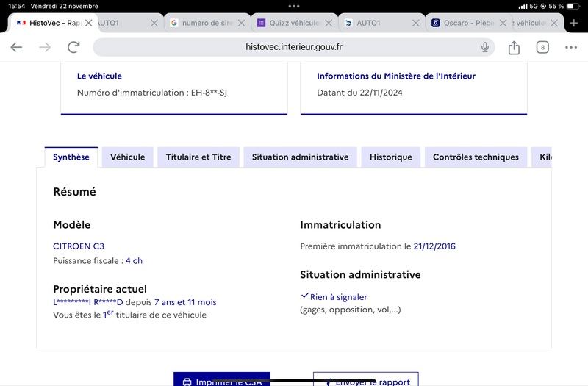Tap the microphone icon in address bar
This screenshot has width=588, height=386.
485,47
